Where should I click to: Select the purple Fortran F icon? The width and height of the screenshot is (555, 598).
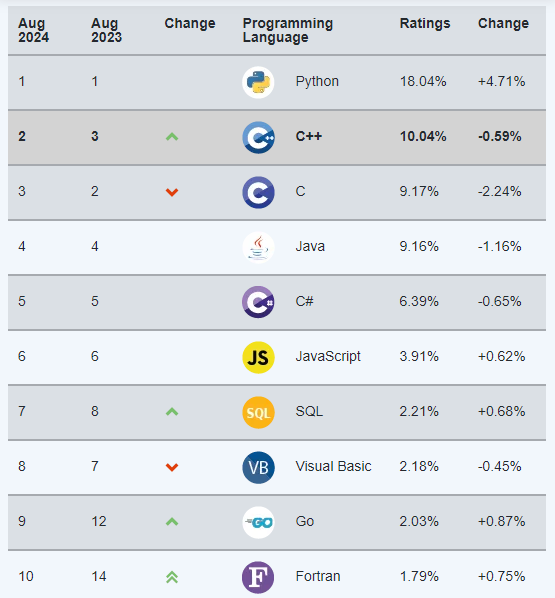point(258,577)
